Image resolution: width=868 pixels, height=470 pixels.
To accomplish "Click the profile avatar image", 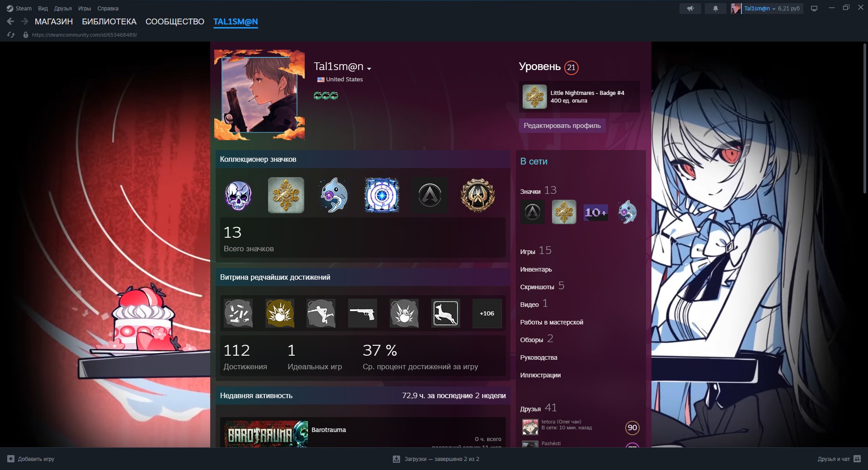I will click(x=259, y=95).
